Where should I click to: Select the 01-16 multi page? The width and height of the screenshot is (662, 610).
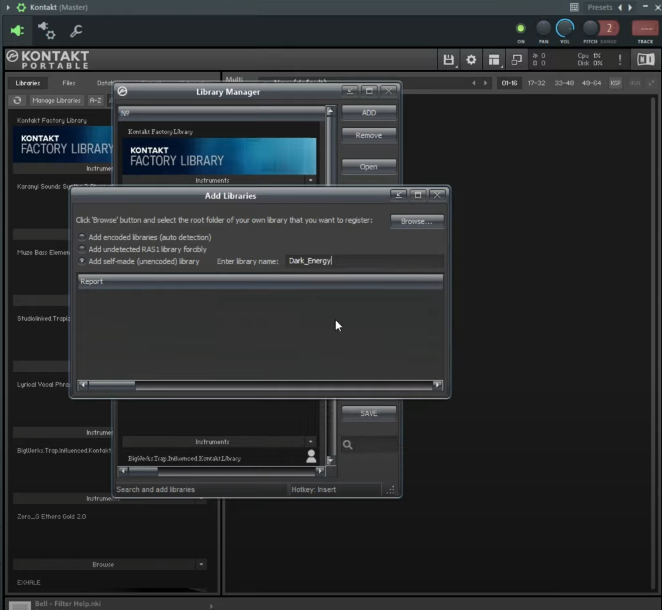[509, 83]
